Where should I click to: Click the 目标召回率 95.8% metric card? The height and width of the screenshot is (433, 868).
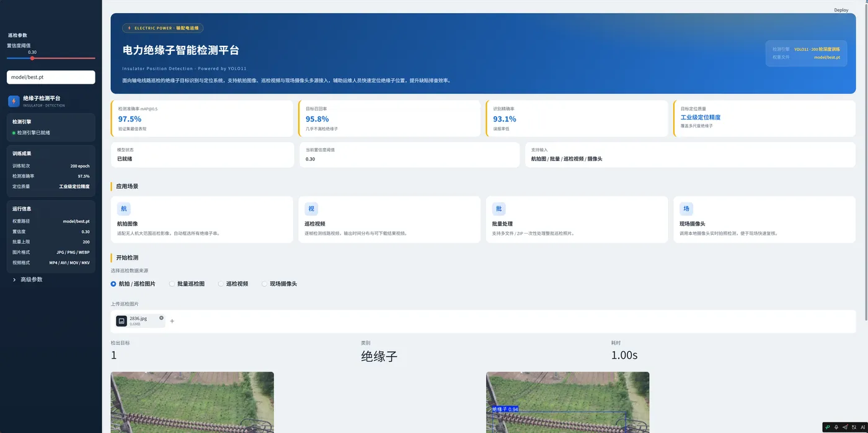click(x=389, y=118)
